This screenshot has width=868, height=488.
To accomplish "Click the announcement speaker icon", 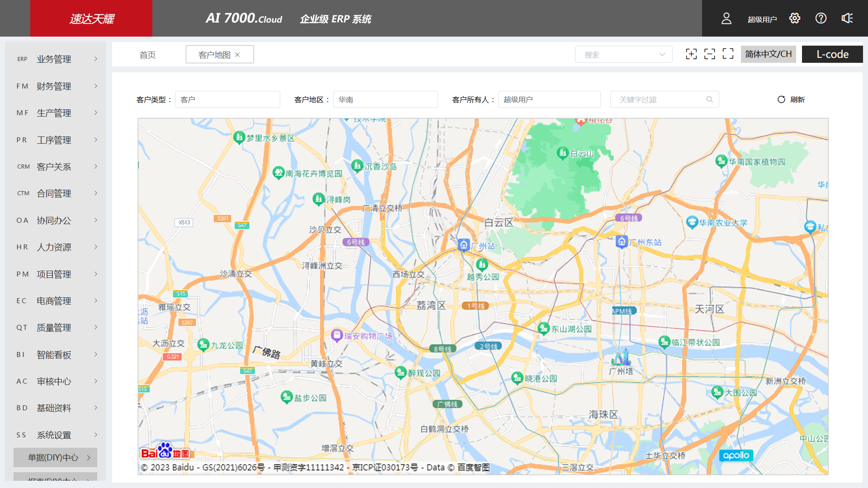I will [847, 18].
